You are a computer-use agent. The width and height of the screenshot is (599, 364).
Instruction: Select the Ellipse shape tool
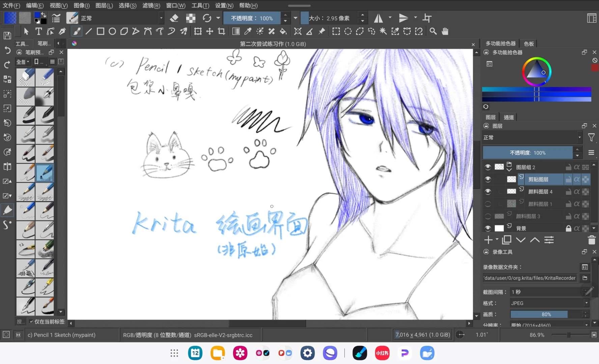pyautogui.click(x=112, y=31)
